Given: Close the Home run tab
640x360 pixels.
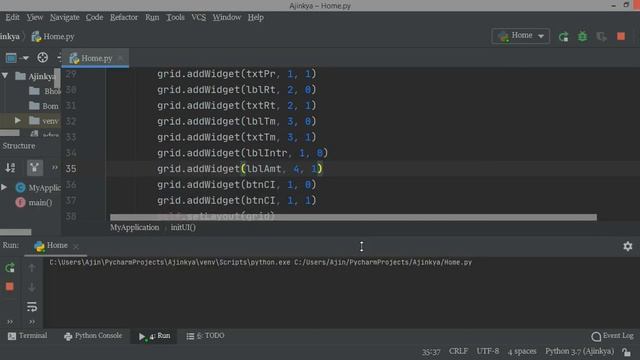Looking at the screenshot, I should click(76, 246).
